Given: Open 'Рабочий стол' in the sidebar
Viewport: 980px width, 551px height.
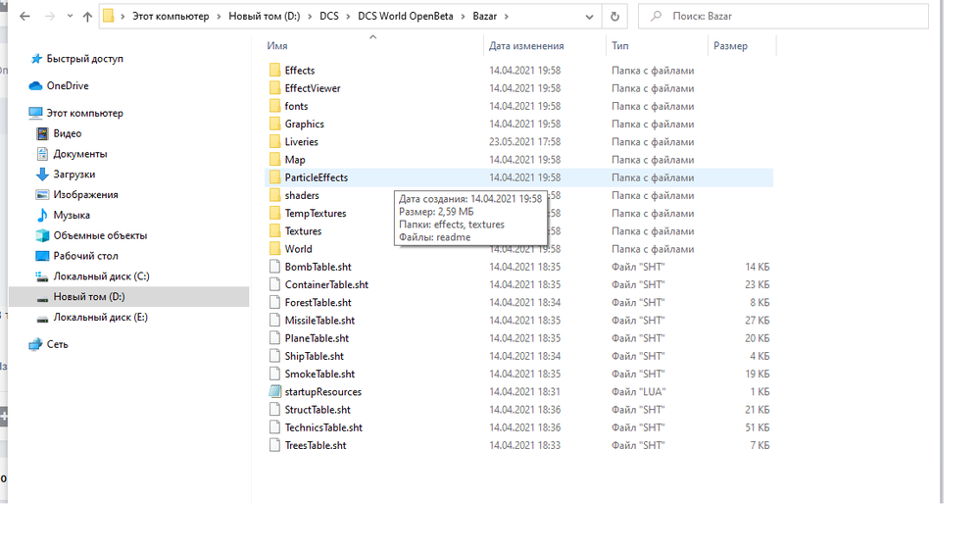Looking at the screenshot, I should pyautogui.click(x=85, y=256).
